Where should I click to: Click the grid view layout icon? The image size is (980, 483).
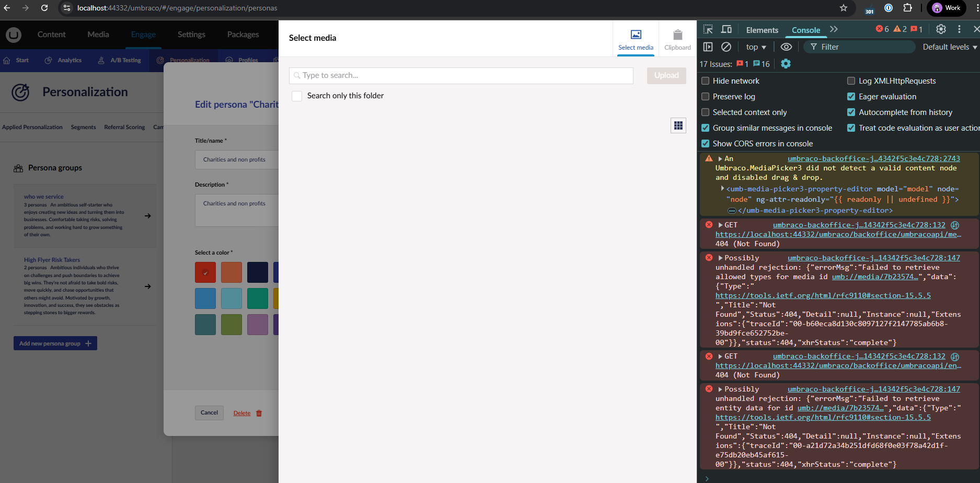(678, 125)
